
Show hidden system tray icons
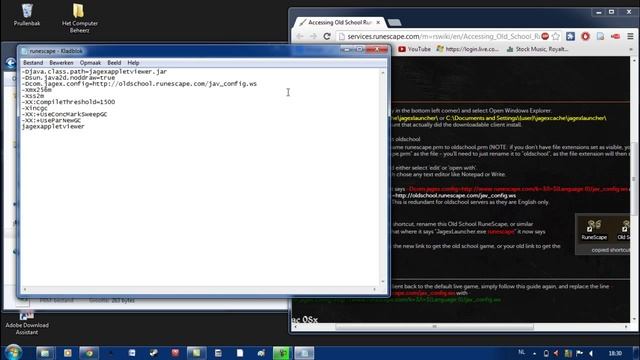click(534, 353)
